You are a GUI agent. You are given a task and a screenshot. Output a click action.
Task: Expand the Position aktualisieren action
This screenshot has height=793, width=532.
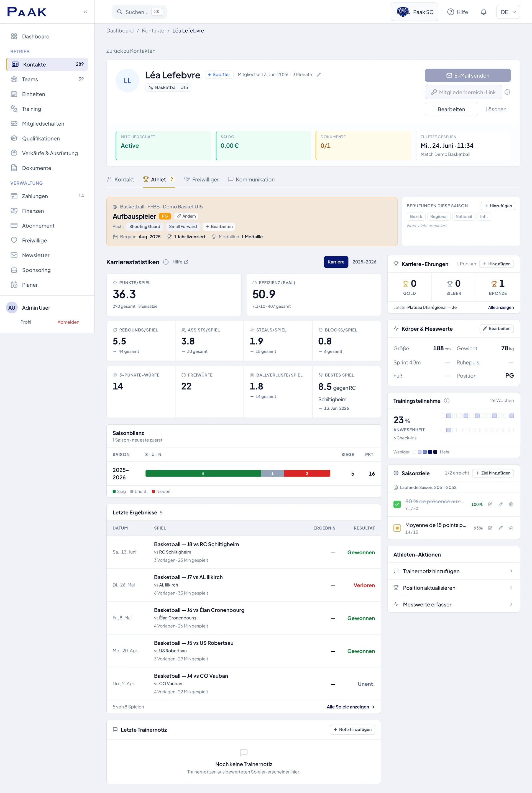[453, 588]
